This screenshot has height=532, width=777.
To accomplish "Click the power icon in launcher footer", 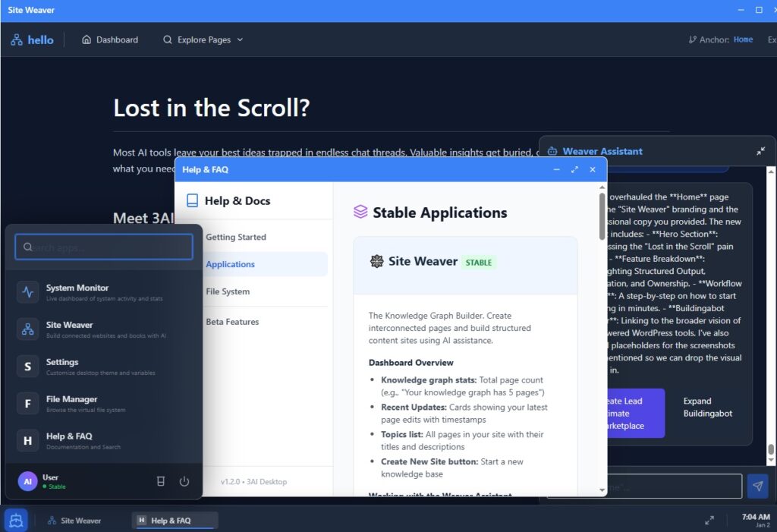I will click(184, 482).
